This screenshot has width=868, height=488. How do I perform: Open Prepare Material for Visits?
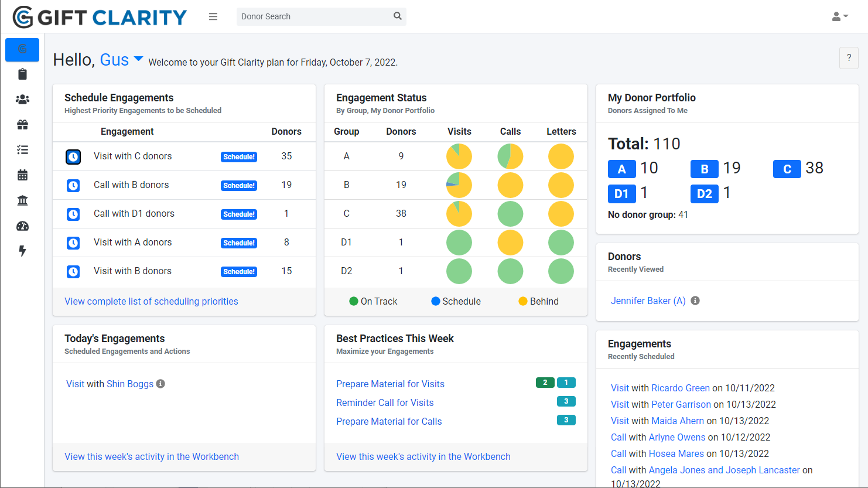(390, 384)
